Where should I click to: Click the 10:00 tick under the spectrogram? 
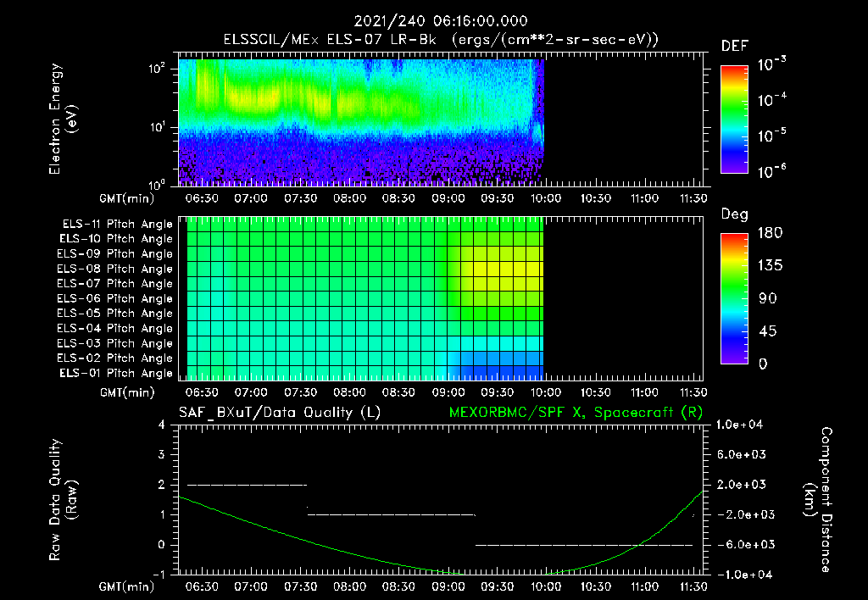pyautogui.click(x=546, y=198)
